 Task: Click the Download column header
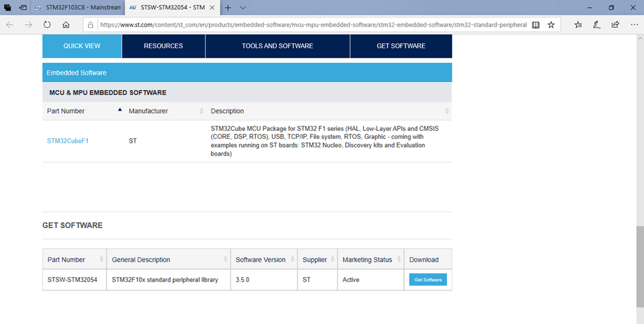(x=428, y=259)
